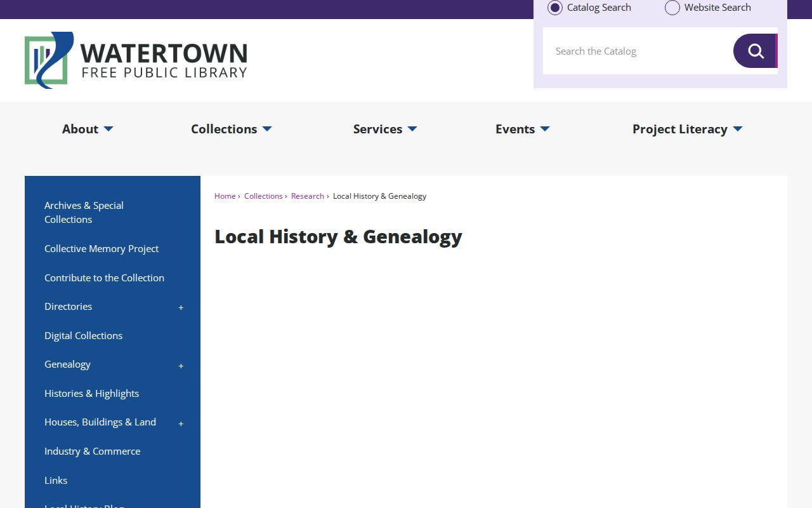Go to Research breadcrumb link
This screenshot has height=508, width=812.
(x=308, y=196)
